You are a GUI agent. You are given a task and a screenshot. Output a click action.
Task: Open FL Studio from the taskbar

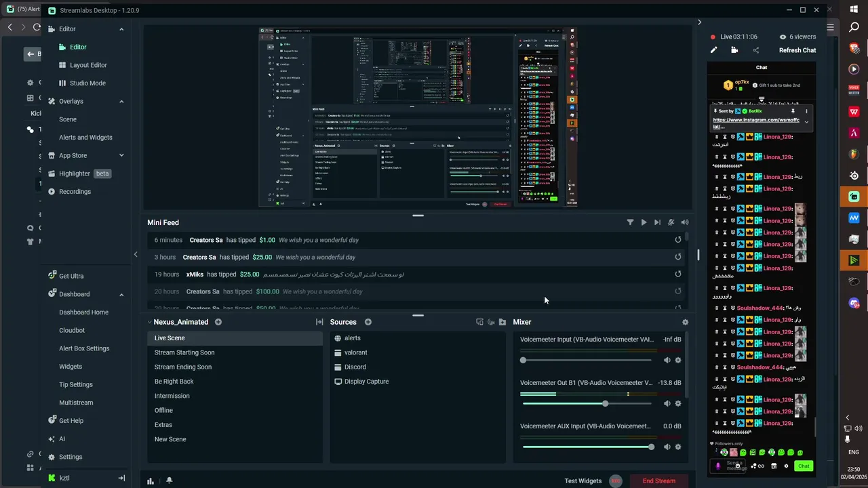pyautogui.click(x=854, y=154)
